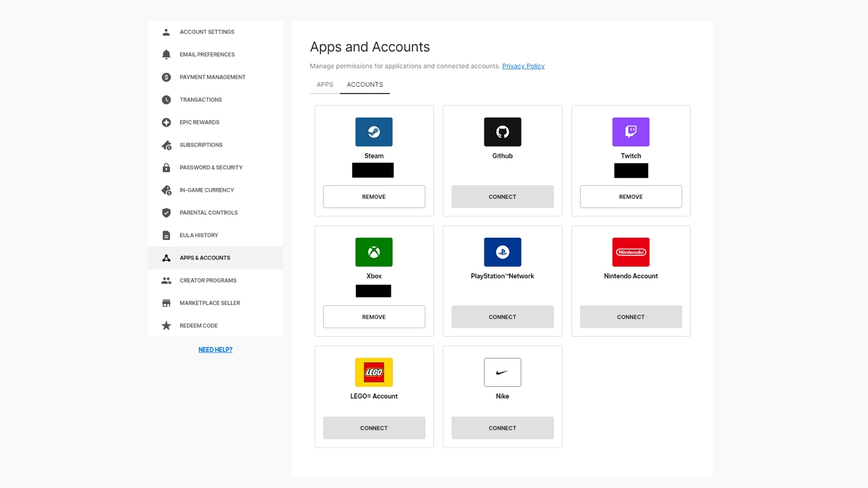Image resolution: width=868 pixels, height=488 pixels.
Task: Click the Need Help? link
Action: (216, 350)
